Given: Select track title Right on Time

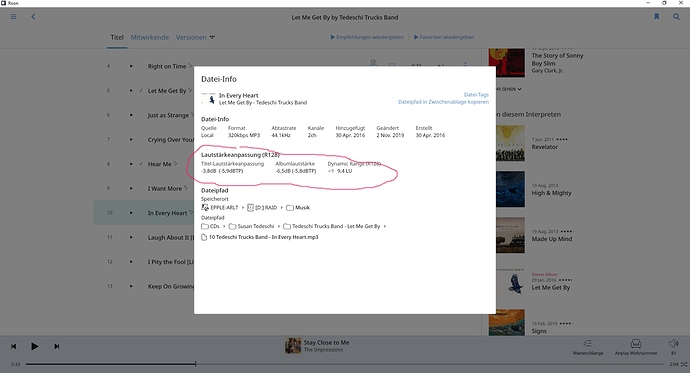Looking at the screenshot, I should click(167, 66).
